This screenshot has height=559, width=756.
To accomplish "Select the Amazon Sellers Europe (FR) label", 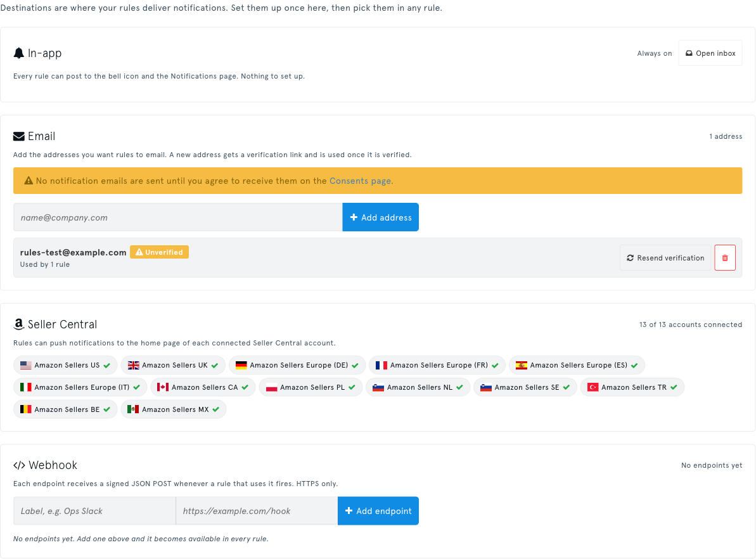I will pos(439,366).
